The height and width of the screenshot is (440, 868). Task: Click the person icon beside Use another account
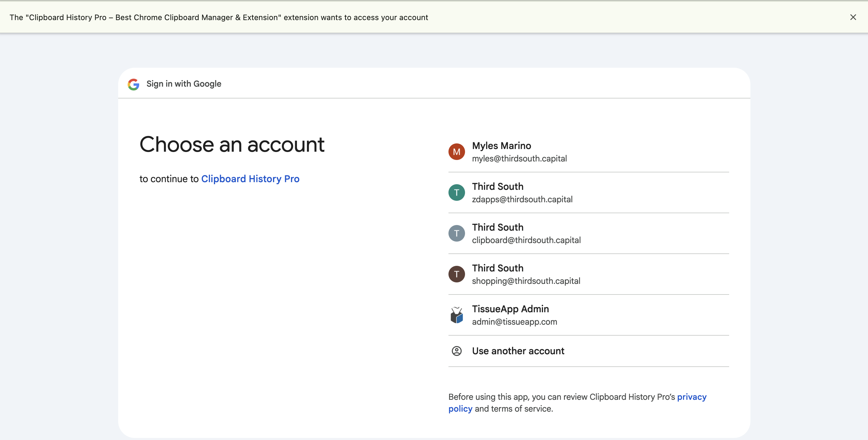456,351
